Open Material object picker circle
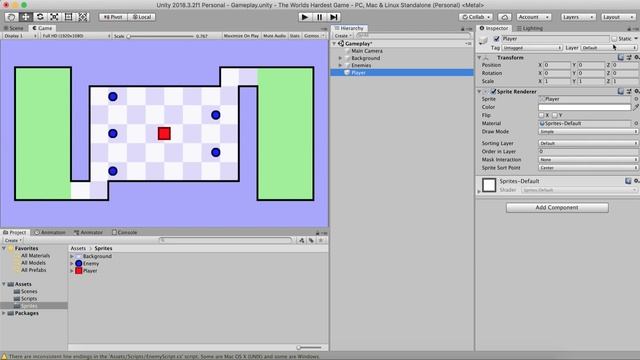The height and width of the screenshot is (360, 640). click(636, 123)
